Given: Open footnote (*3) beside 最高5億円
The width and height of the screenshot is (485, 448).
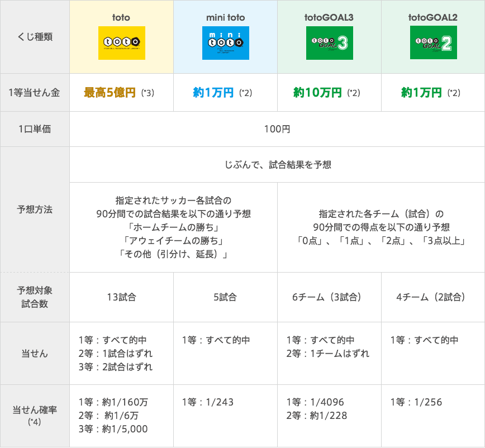Looking at the screenshot, I should tap(147, 93).
